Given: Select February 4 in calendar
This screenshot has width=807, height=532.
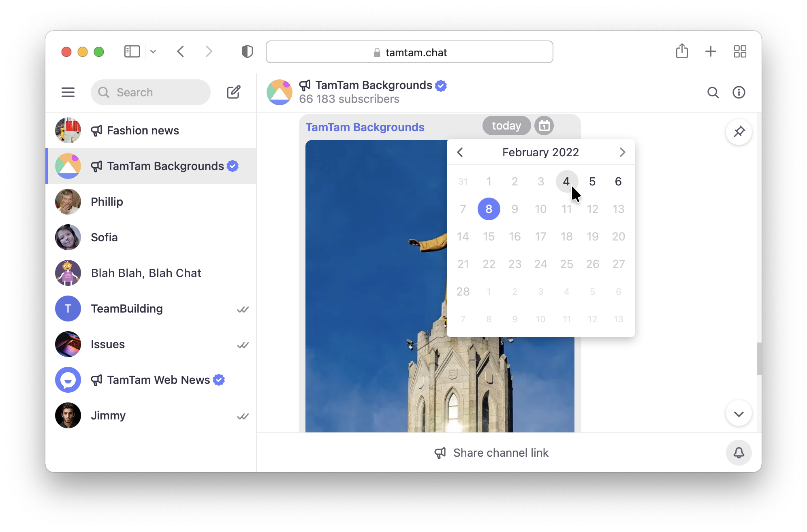Looking at the screenshot, I should pyautogui.click(x=566, y=181).
